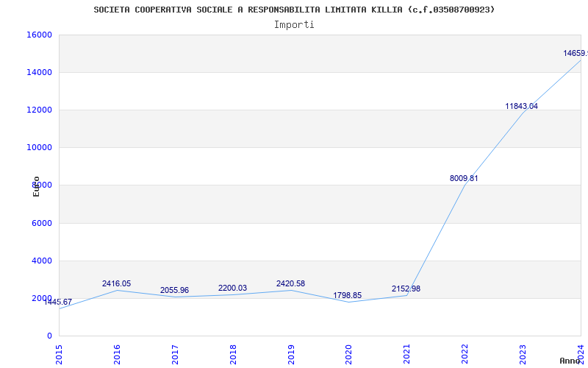The height and width of the screenshot is (368, 588).
Task: Click the 4000 y-axis value
Action: click(x=41, y=261)
